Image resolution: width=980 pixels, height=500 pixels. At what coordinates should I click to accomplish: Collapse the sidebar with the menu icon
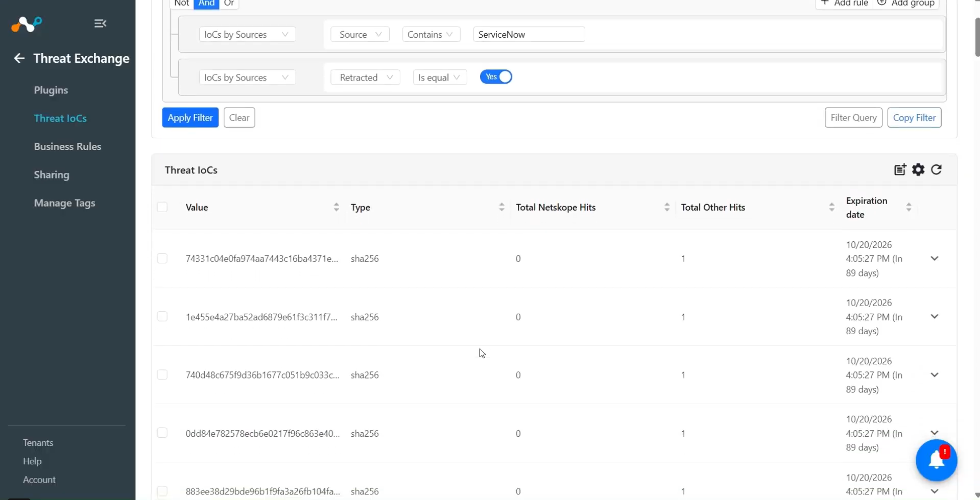[100, 23]
